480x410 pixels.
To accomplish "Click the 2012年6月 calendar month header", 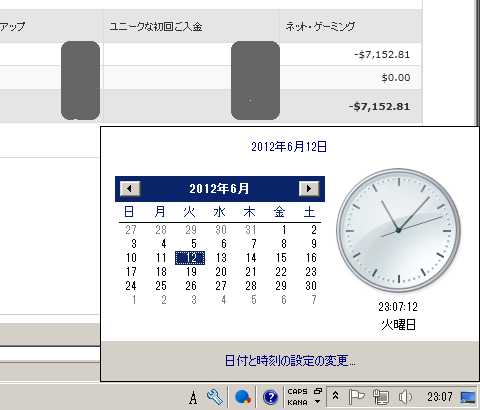I will click(219, 189).
